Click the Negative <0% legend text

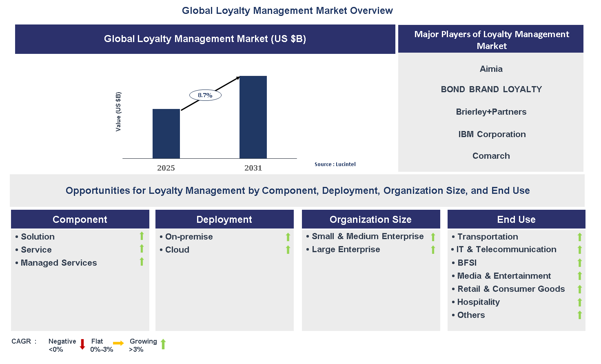pyautogui.click(x=62, y=345)
